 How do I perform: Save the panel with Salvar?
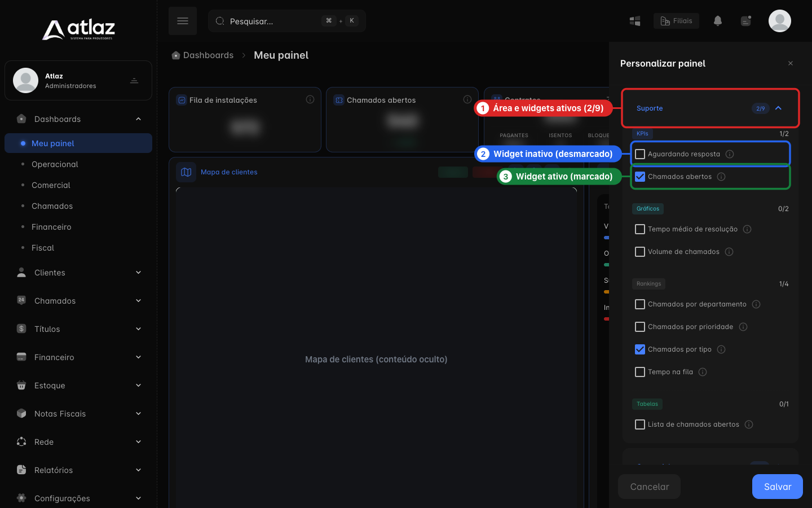coord(778,487)
